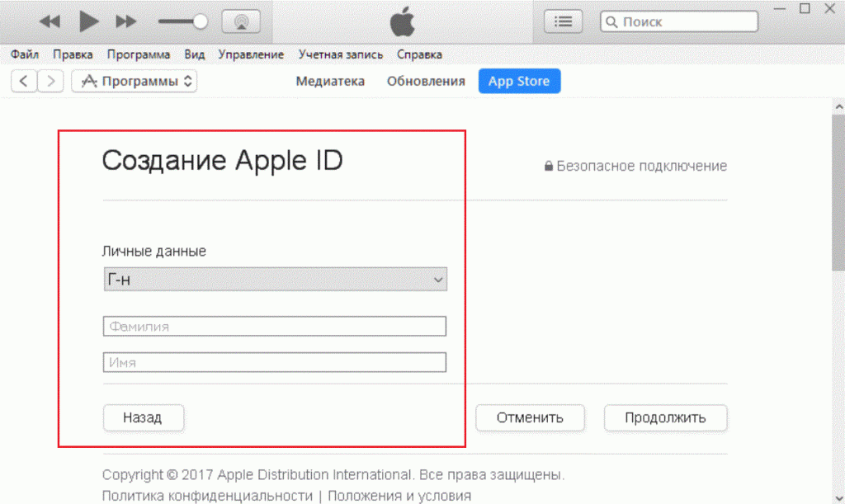Screen dimensions: 845x504
Task: Go back with the left arrow
Action: tap(24, 82)
